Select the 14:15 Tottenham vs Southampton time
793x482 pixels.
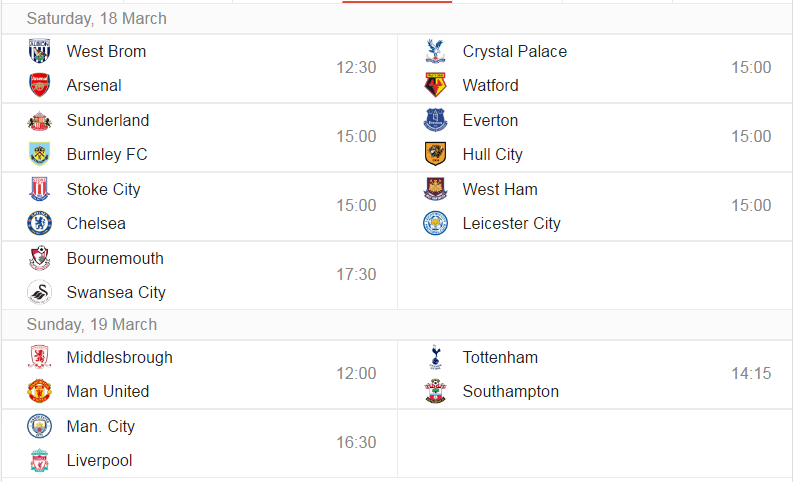[751, 373]
